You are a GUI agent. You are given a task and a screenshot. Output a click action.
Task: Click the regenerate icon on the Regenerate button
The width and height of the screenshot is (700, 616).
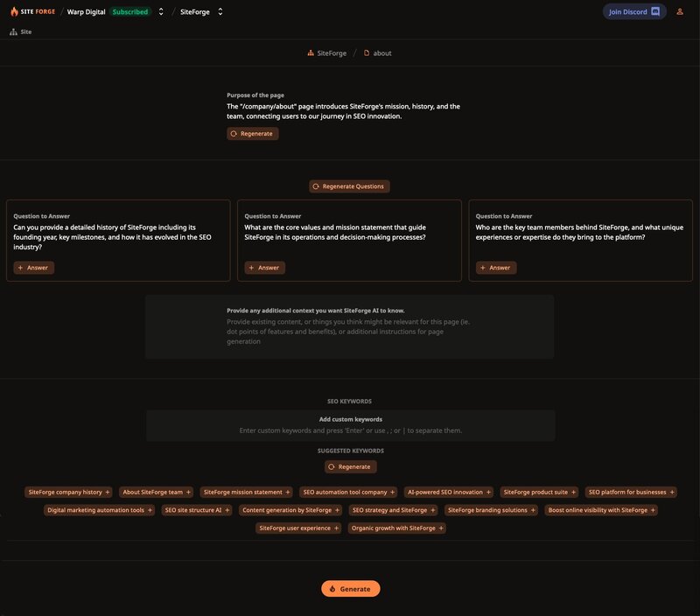tap(233, 133)
